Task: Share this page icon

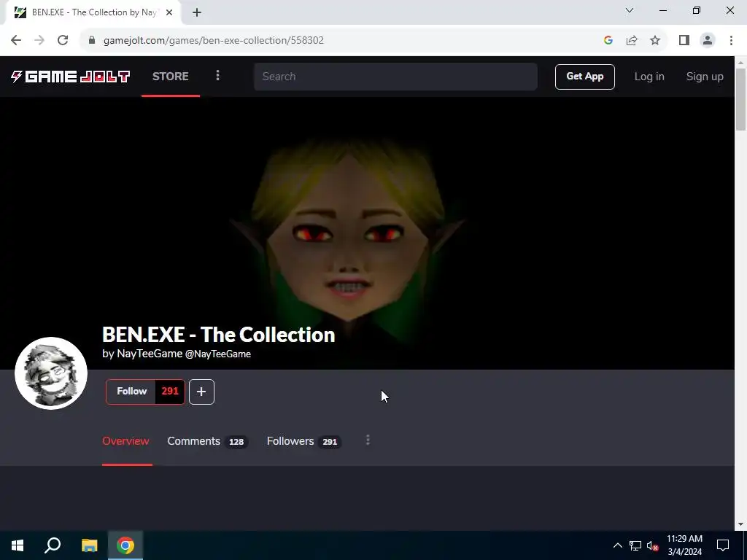Action: 632,41
